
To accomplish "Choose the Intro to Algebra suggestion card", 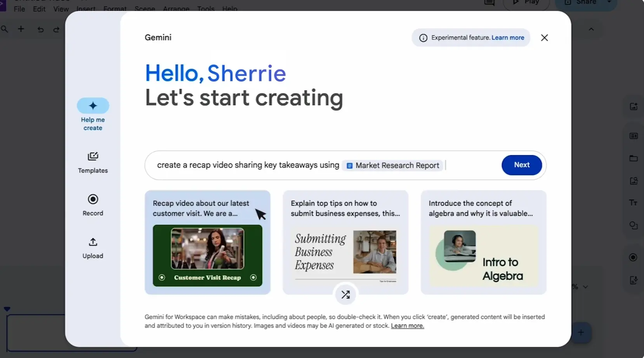I will [x=483, y=242].
